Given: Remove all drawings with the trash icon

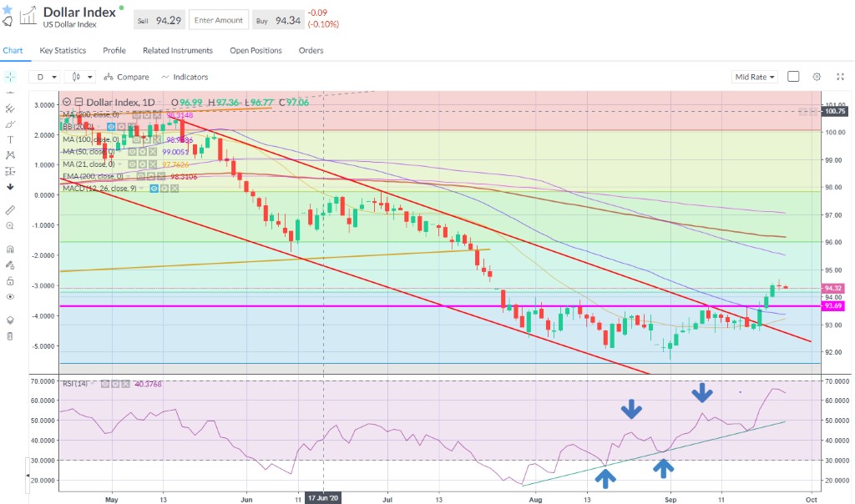Looking at the screenshot, I should [x=10, y=336].
